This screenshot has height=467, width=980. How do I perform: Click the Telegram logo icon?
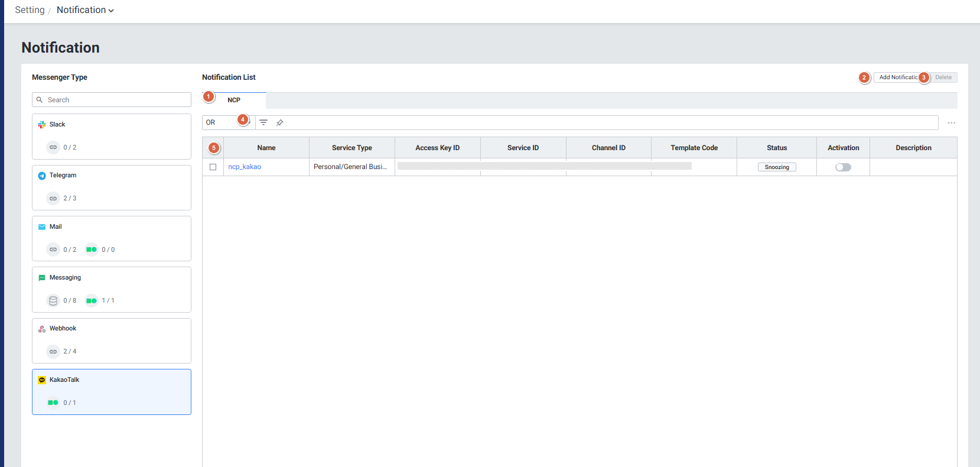(x=42, y=176)
